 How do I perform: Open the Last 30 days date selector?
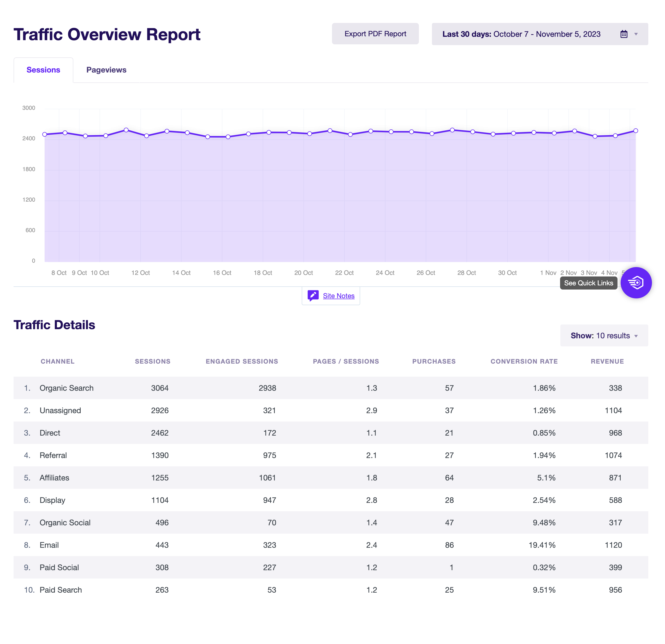pos(521,34)
